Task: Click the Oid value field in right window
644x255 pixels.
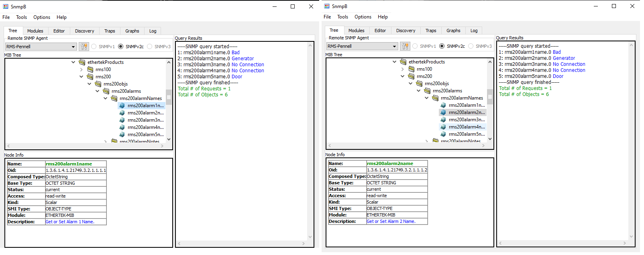Action: click(x=397, y=170)
